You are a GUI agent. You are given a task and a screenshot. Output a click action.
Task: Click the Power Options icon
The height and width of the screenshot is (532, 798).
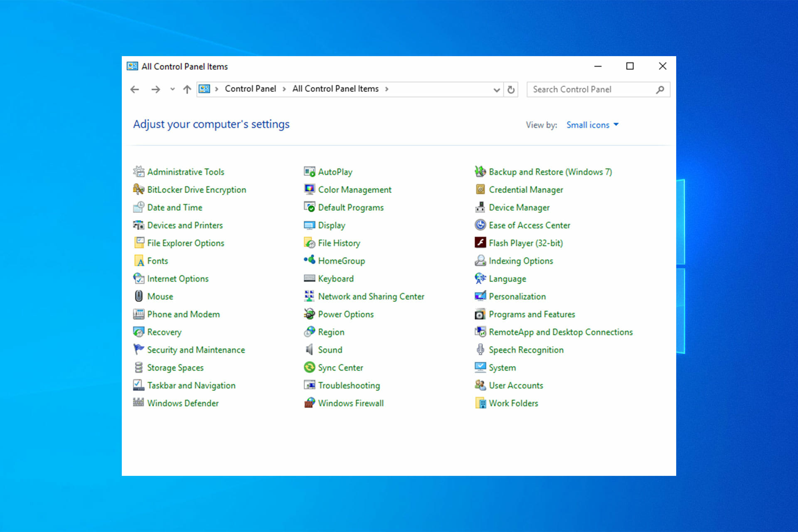(x=309, y=314)
